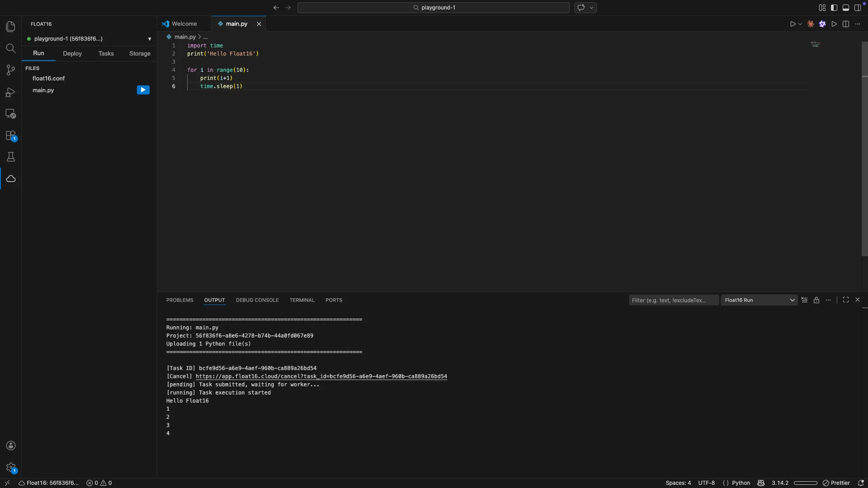Click the Split Editor Right icon
The width and height of the screenshot is (868, 488).
coord(846,24)
